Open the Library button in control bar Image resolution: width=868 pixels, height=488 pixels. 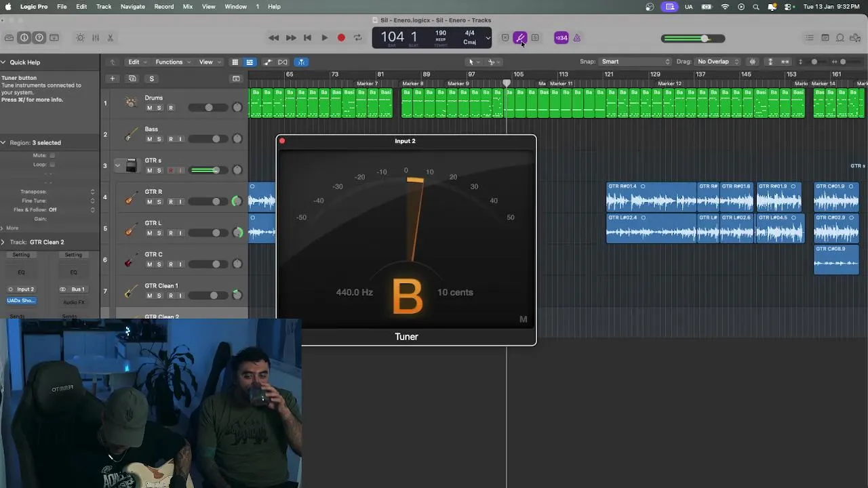coord(9,38)
